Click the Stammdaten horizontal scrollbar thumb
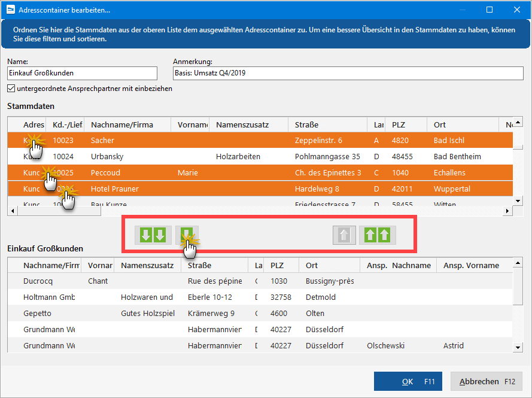This screenshot has width=532, height=398. (59, 211)
